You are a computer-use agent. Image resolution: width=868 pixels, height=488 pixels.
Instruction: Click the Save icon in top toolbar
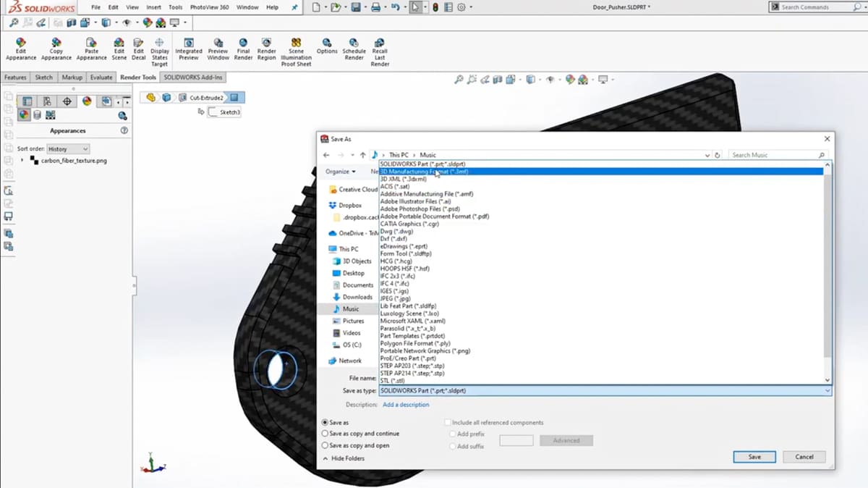(x=355, y=7)
